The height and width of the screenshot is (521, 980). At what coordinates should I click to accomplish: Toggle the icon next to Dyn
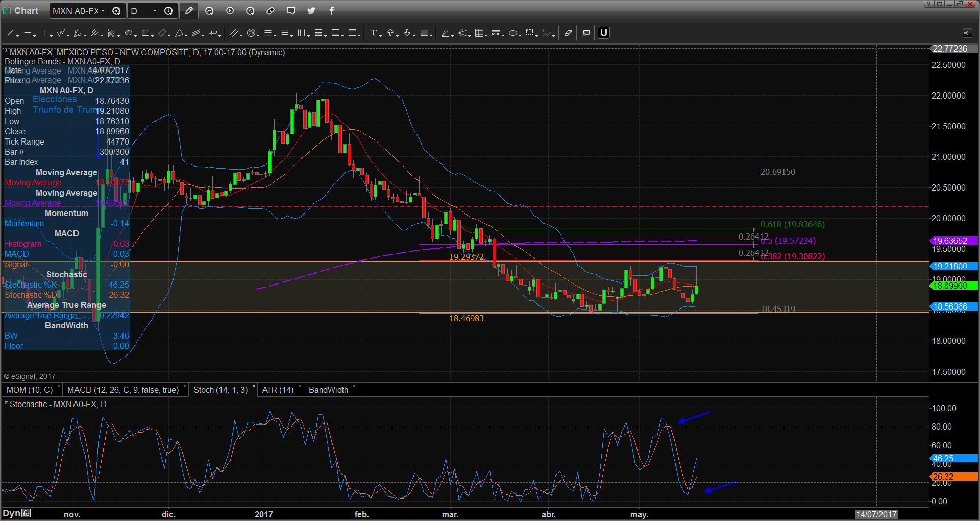click(x=27, y=513)
